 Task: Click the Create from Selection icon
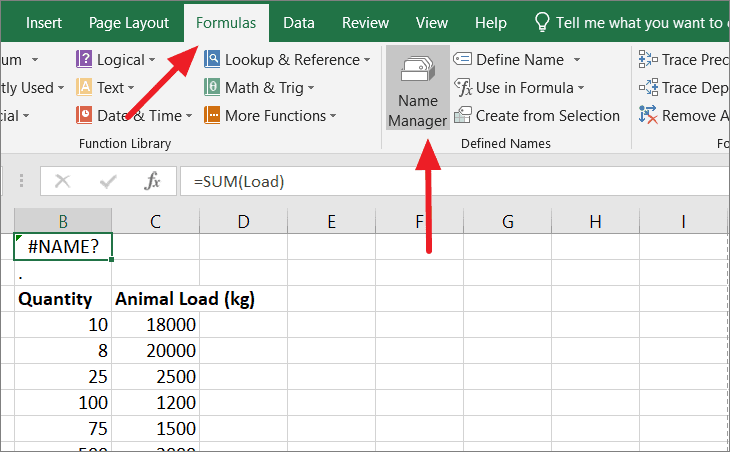coord(463,115)
